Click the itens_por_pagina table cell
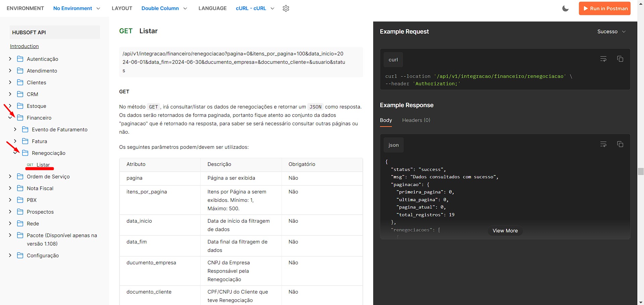644x305 pixels. pos(160,200)
